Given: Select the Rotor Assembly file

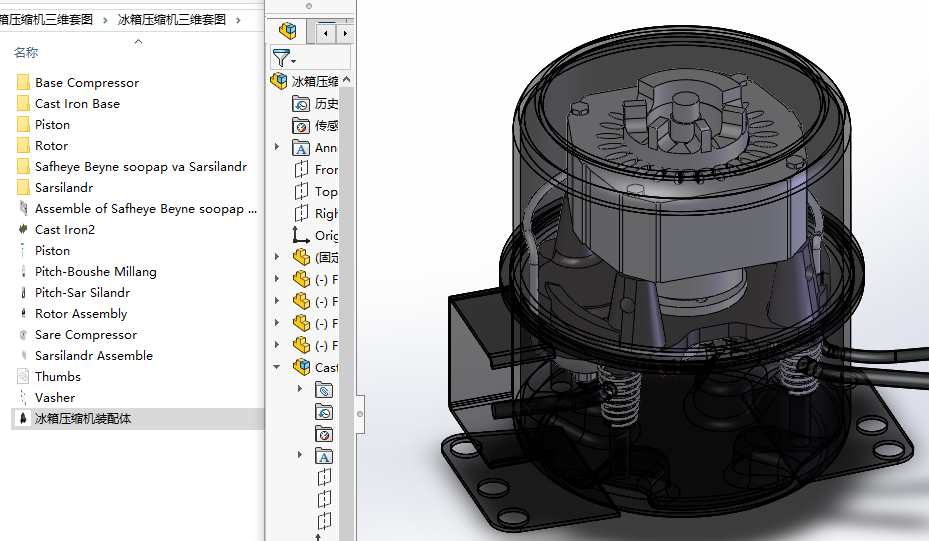Looking at the screenshot, I should (x=81, y=314).
